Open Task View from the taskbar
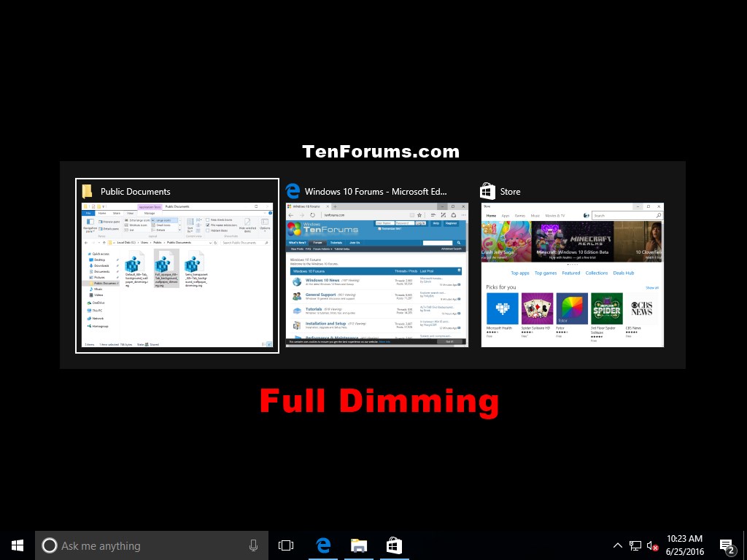This screenshot has width=747, height=560. (286, 545)
